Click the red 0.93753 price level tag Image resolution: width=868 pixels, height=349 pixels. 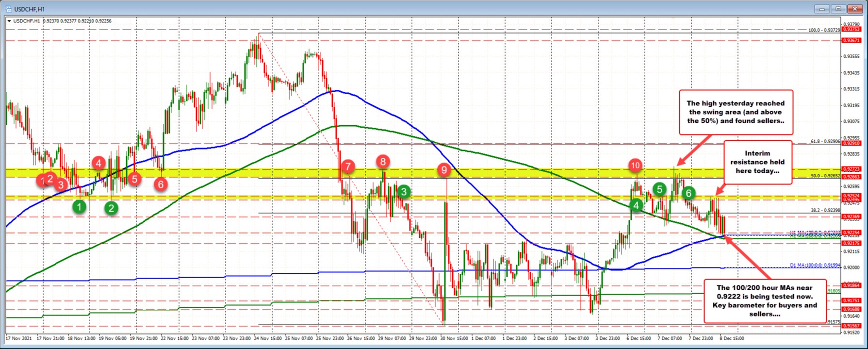(852, 29)
